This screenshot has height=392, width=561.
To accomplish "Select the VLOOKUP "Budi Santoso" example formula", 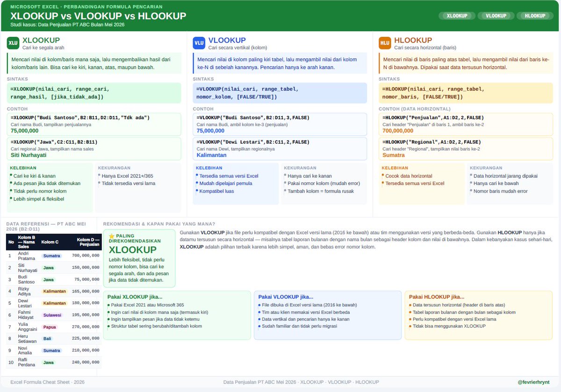I will pyautogui.click(x=253, y=117).
